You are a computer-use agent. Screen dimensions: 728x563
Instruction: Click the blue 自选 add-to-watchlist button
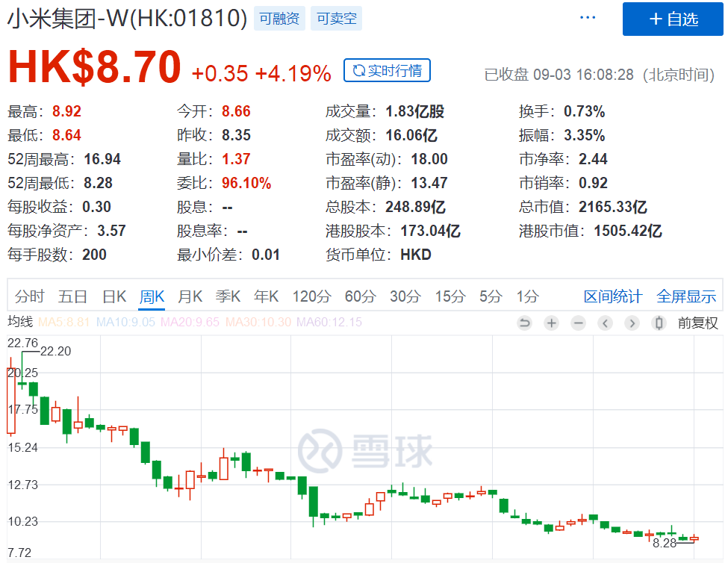(672, 19)
